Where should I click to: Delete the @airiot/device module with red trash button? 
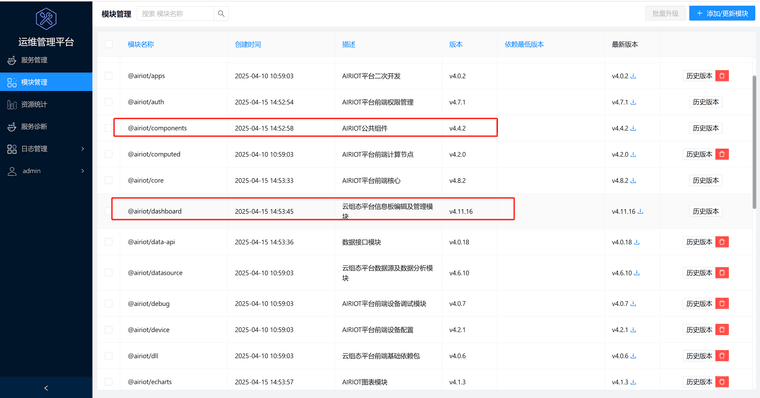coord(722,330)
